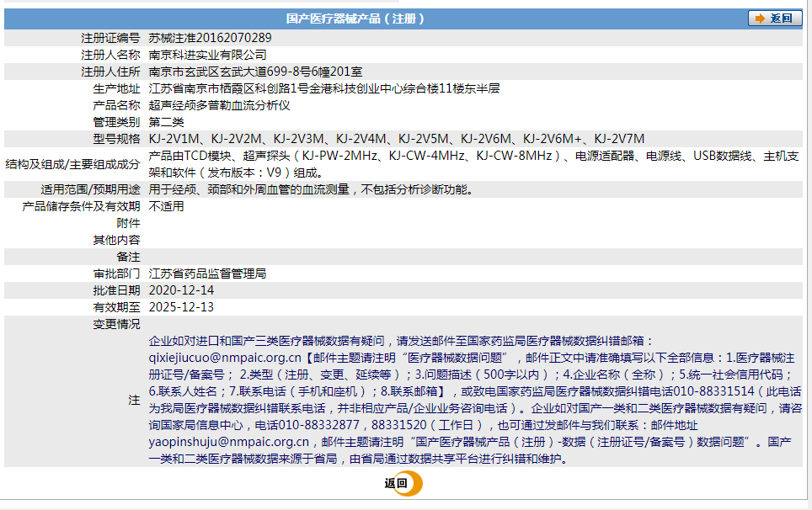This screenshot has height=510, width=812.
Task: Click the email yaopinshuju@nmpaic.org.cn
Action: tap(229, 442)
